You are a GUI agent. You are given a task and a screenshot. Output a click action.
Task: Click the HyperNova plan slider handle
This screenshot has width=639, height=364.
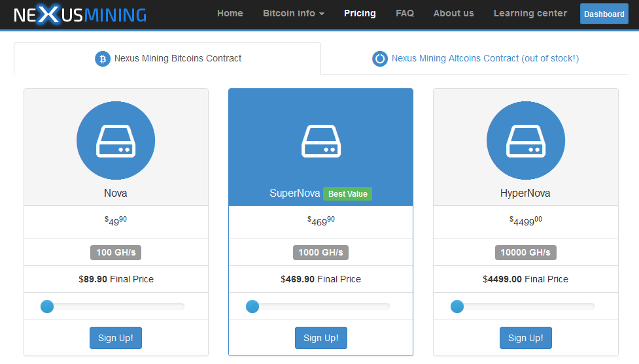[457, 306]
